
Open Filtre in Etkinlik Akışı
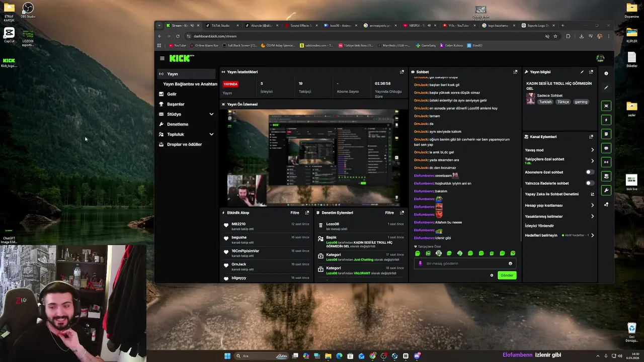click(x=295, y=213)
